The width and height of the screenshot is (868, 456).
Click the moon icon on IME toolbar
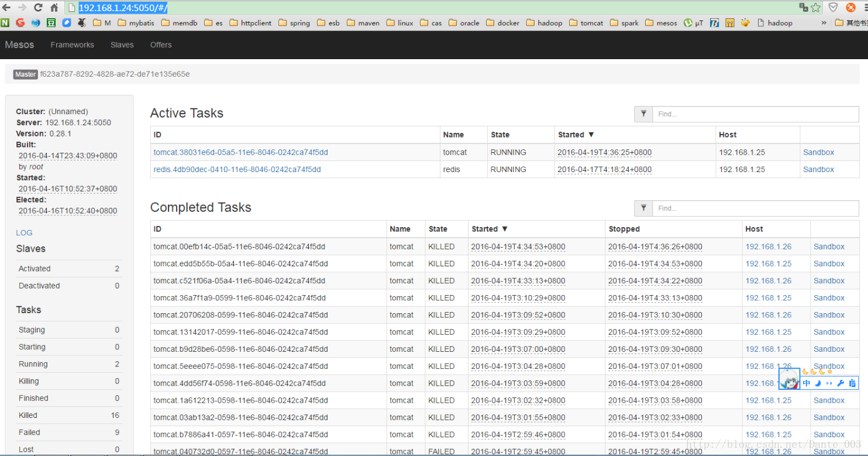point(818,383)
